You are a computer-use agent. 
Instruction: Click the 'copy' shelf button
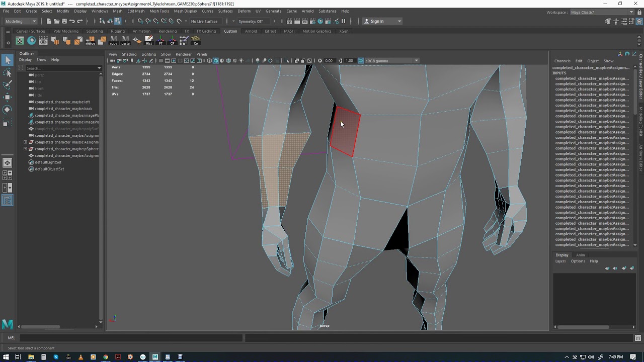(113, 41)
